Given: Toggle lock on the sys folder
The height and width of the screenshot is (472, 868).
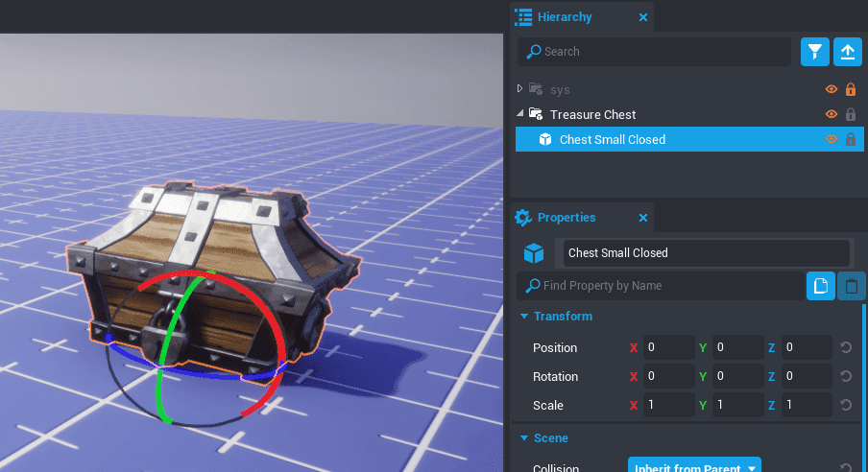Looking at the screenshot, I should [850, 89].
